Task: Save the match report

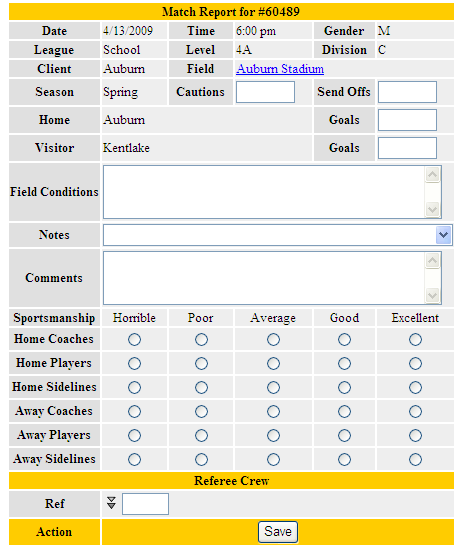Action: pos(278,532)
